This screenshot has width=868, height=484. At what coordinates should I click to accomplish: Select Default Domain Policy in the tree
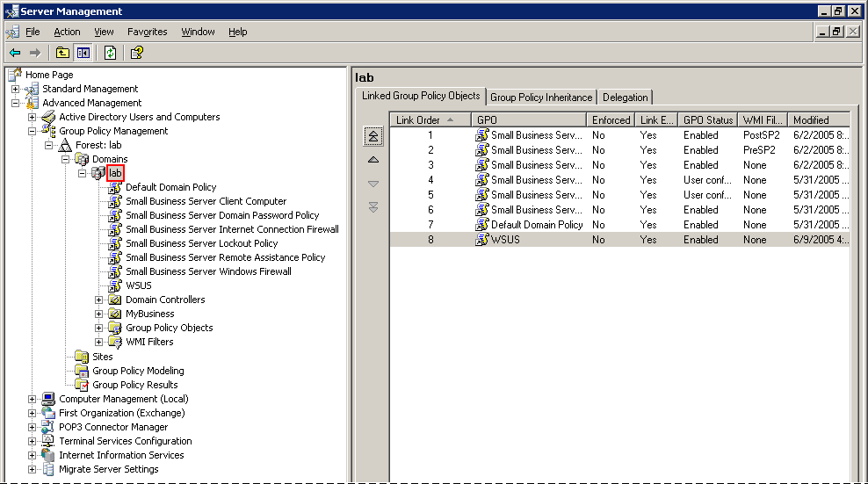tap(171, 187)
